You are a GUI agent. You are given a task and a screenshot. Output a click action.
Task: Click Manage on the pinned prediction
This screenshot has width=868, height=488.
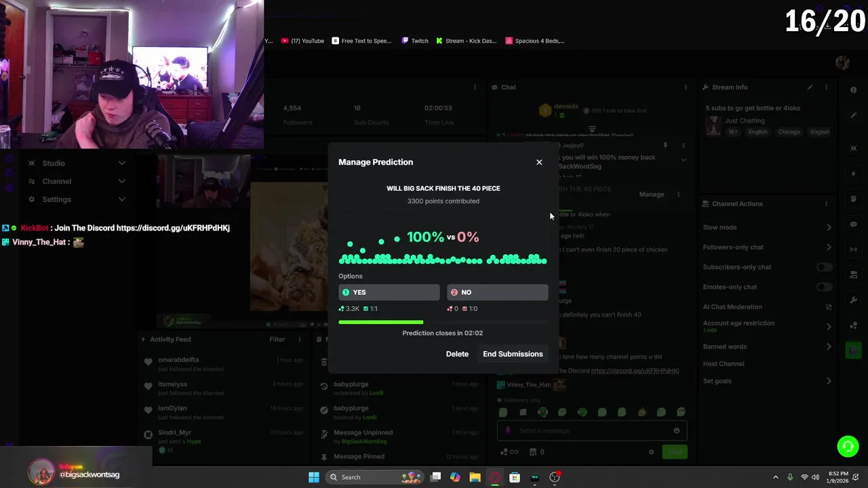pyautogui.click(x=652, y=195)
